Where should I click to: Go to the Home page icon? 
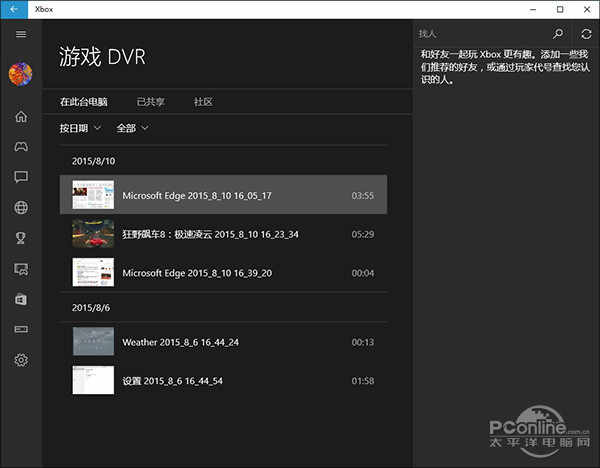(x=20, y=117)
